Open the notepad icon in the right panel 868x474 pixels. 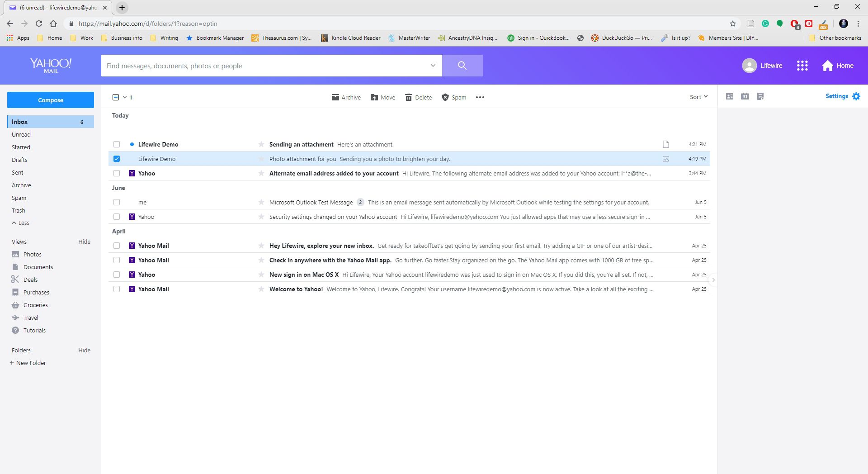760,96
